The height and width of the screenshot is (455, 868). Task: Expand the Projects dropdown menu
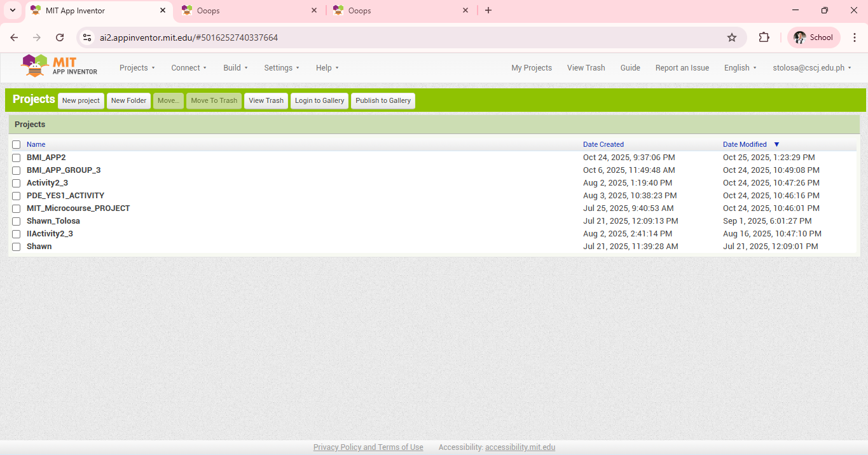click(137, 68)
